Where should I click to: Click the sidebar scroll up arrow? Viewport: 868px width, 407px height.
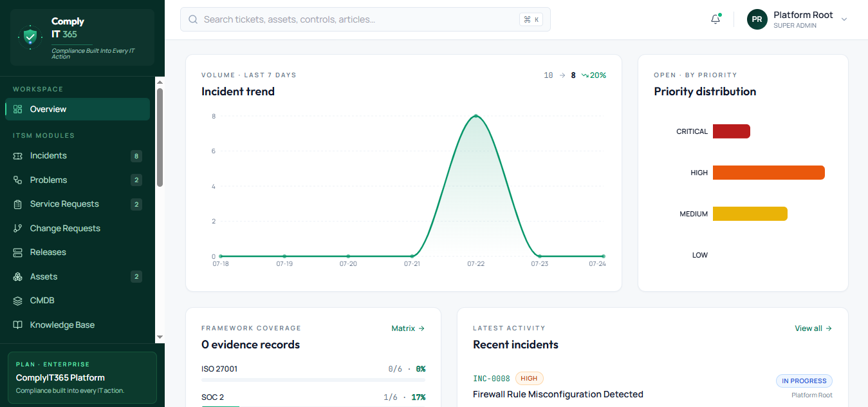[x=160, y=82]
